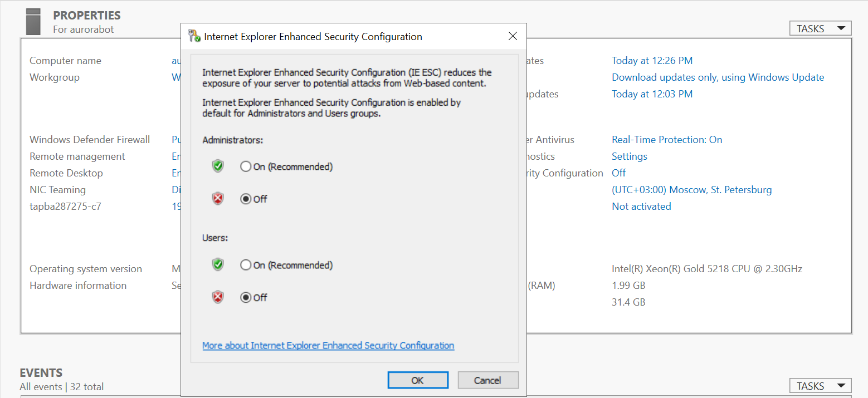868x398 pixels.
Task: Select Off option for Users
Action: pyautogui.click(x=246, y=297)
